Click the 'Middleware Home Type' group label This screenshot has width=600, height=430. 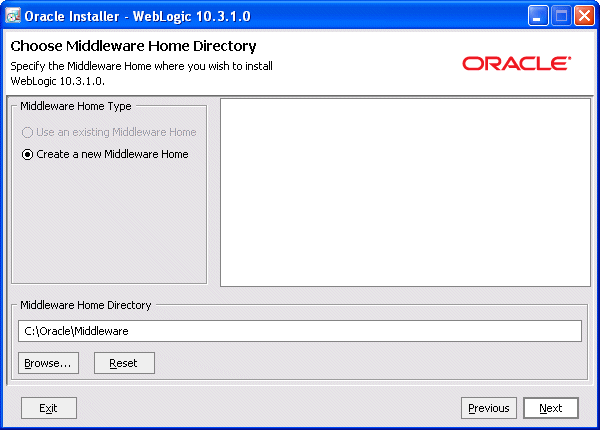click(x=76, y=106)
